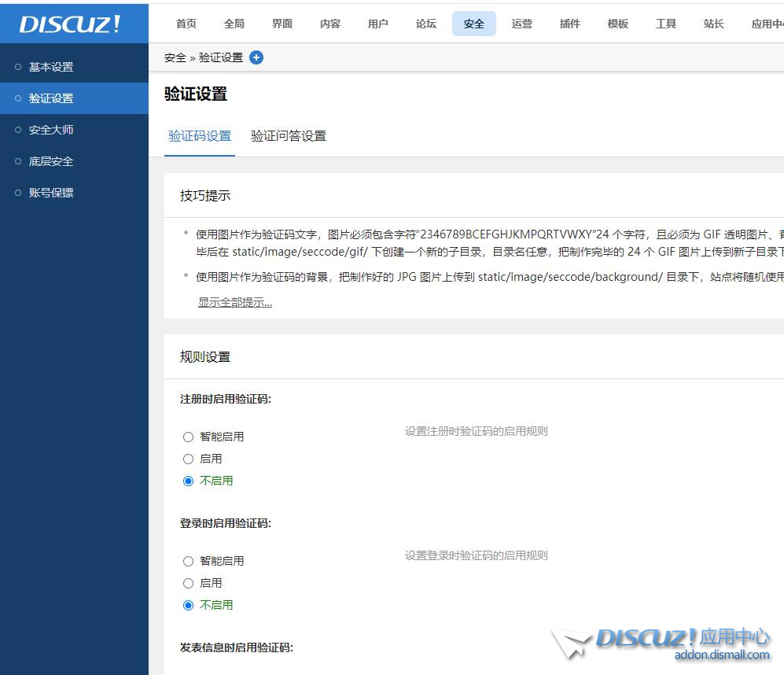Select 智能启用 for 注册时启用验证码
The height and width of the screenshot is (675, 784).
189,437
